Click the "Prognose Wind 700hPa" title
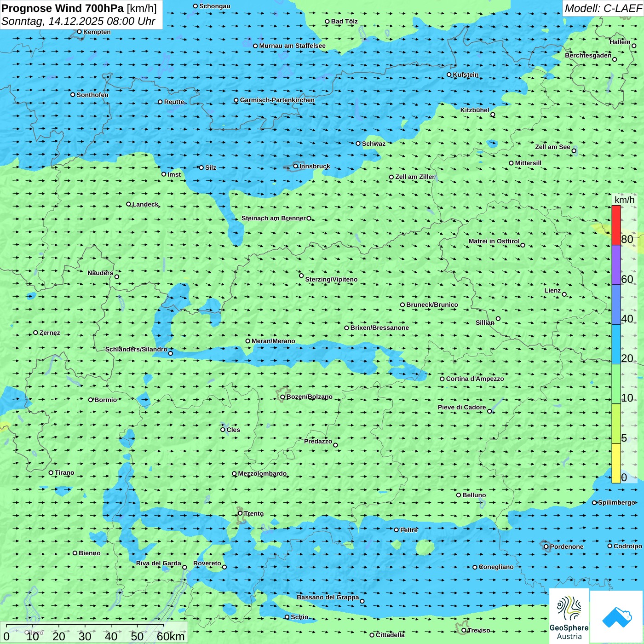644x644 pixels. pos(63,8)
